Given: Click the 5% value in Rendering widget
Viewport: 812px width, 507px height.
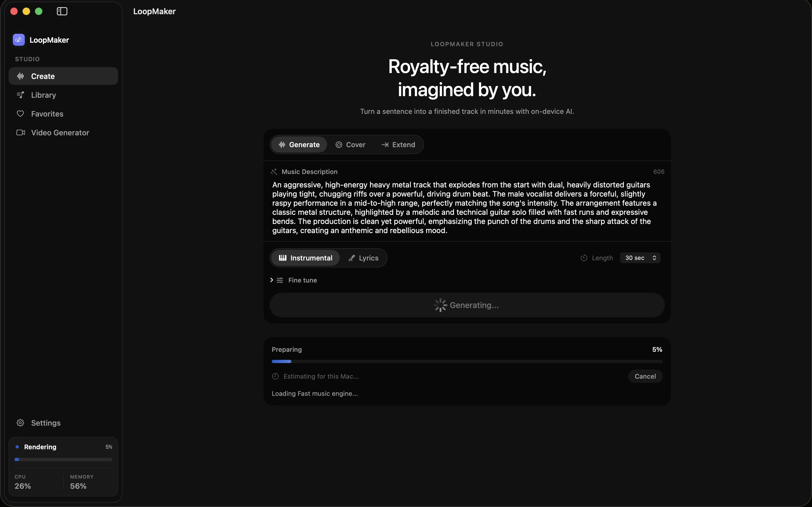Looking at the screenshot, I should pos(109,447).
